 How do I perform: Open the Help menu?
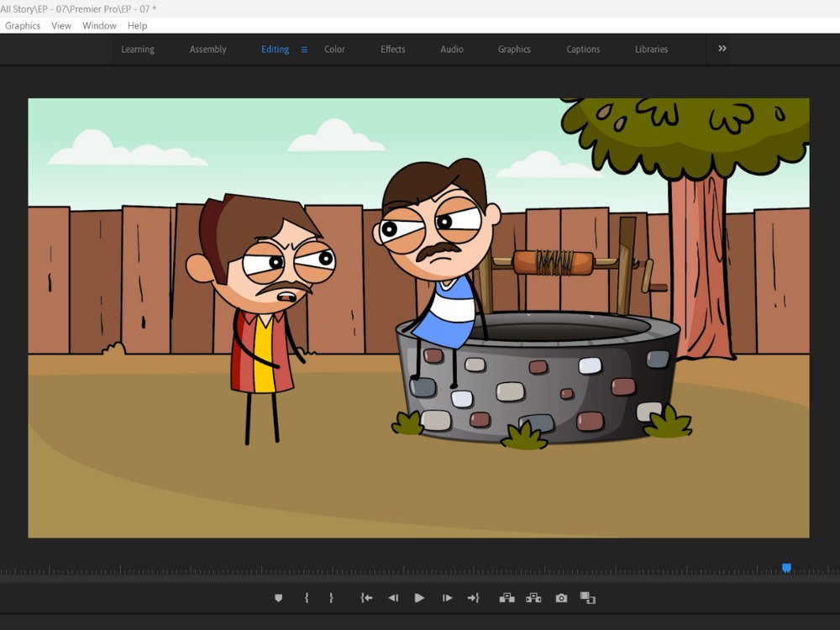137,26
